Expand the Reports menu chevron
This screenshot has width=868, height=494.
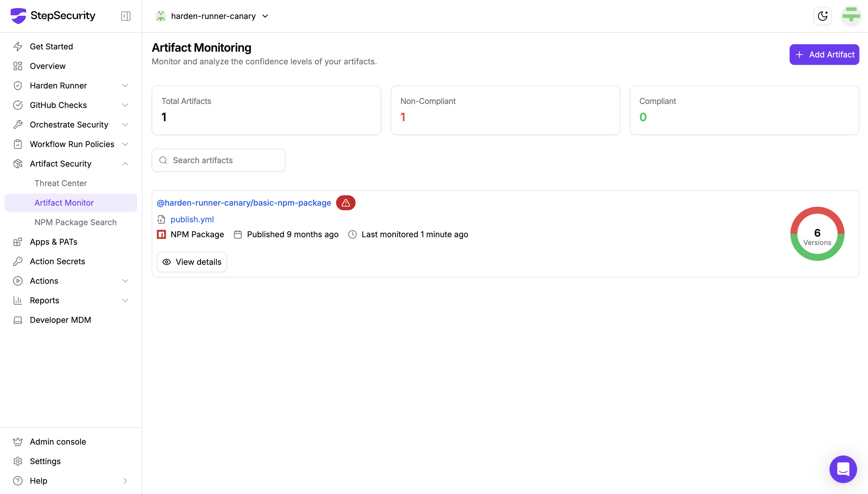tap(125, 301)
